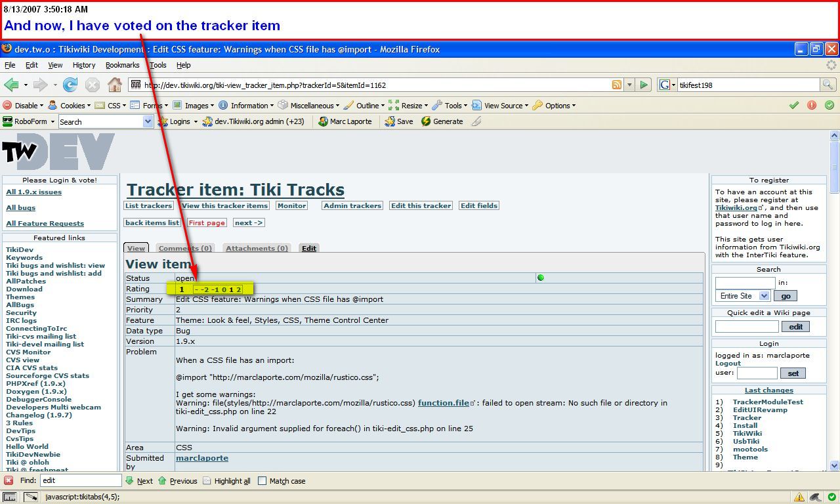Click the Admin trackers button
Screen dimensions: 840x504
[x=352, y=205]
